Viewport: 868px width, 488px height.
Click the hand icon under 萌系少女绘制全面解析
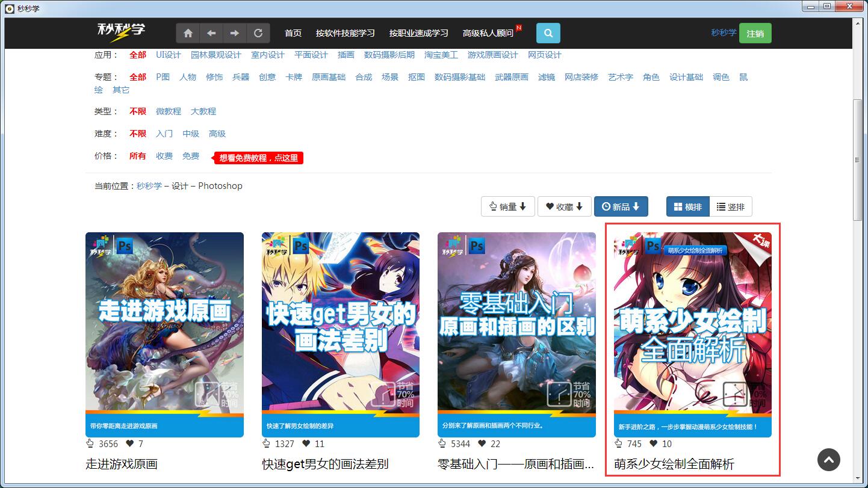(x=618, y=443)
